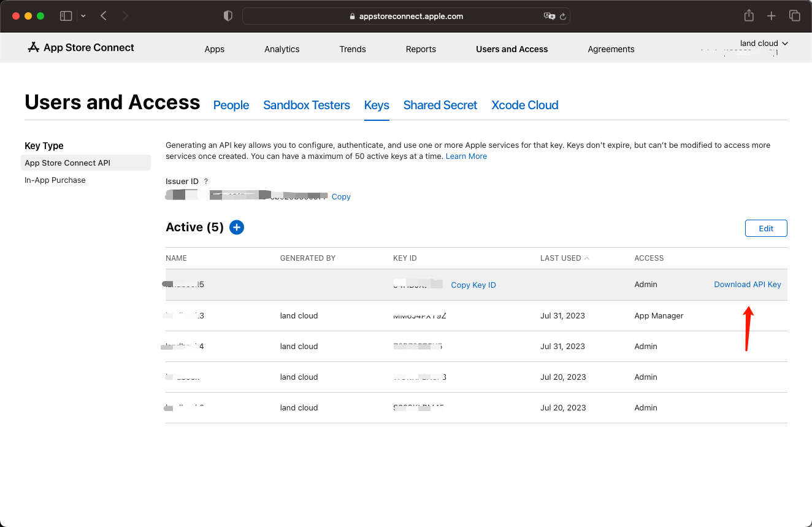This screenshot has height=527, width=812.
Task: Open the Safari share icon
Action: 749,15
